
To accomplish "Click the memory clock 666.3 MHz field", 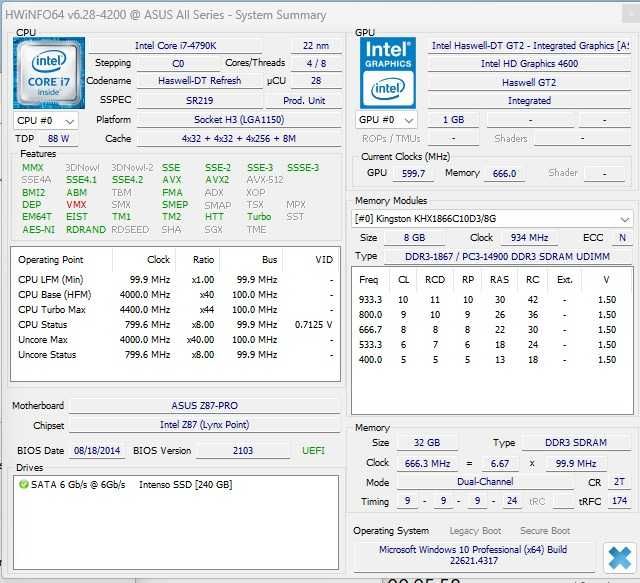I will (x=427, y=464).
